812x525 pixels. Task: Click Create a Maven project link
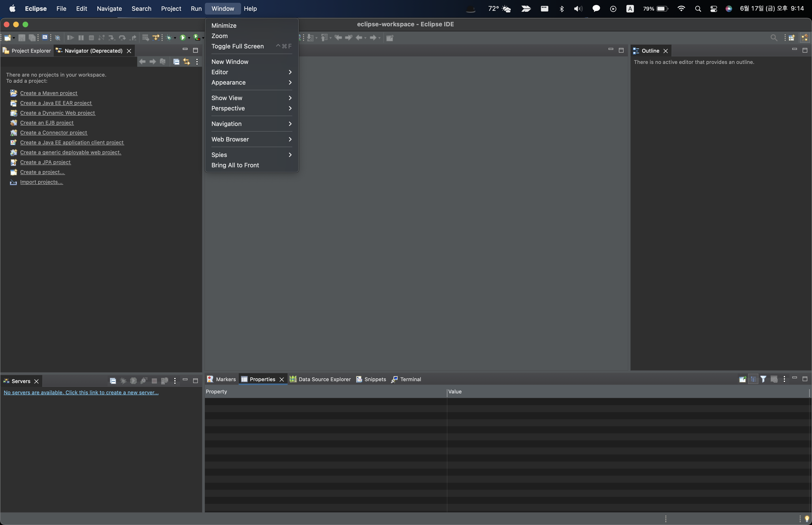(x=49, y=93)
